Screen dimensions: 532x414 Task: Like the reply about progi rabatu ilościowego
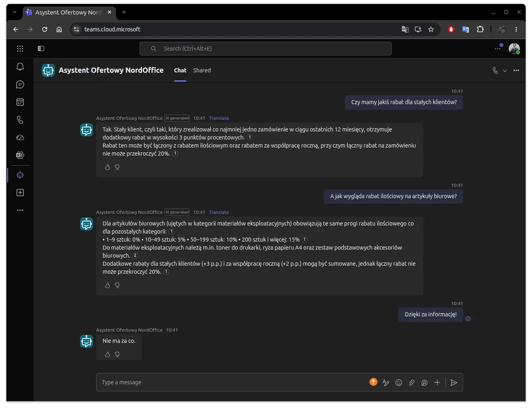pyautogui.click(x=107, y=285)
